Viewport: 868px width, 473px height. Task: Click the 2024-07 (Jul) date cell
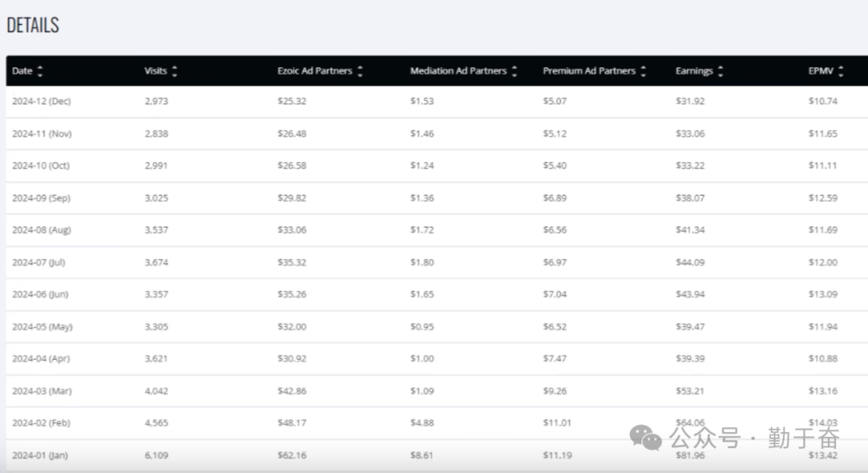point(39,263)
